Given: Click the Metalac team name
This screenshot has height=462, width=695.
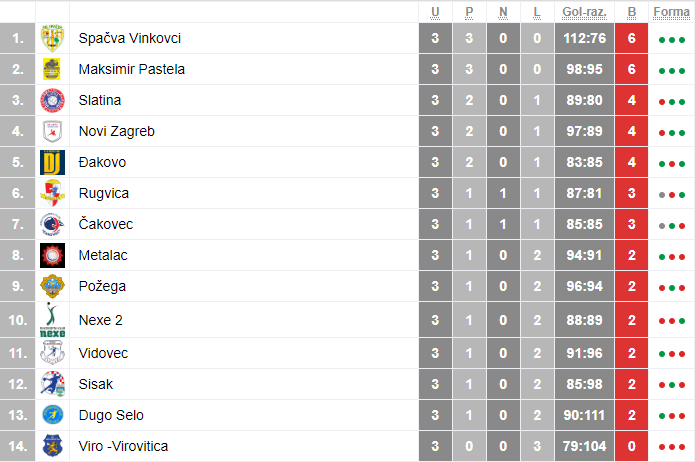Looking at the screenshot, I should (x=103, y=255).
